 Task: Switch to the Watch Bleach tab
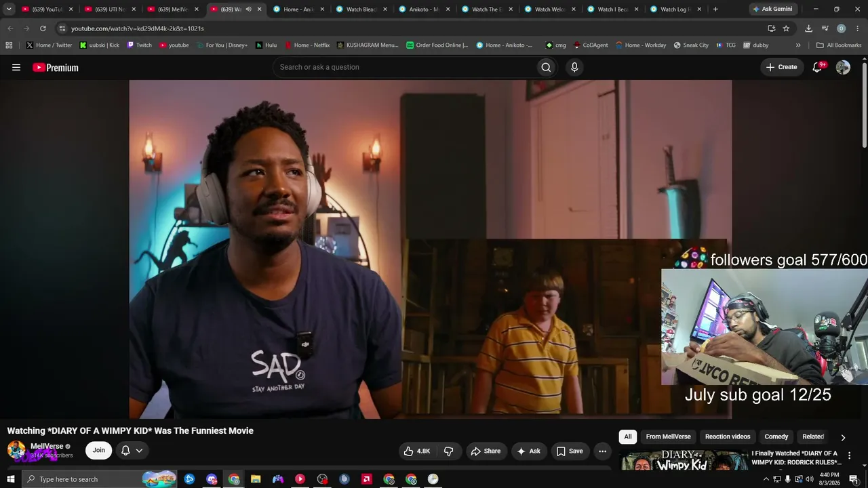(362, 9)
